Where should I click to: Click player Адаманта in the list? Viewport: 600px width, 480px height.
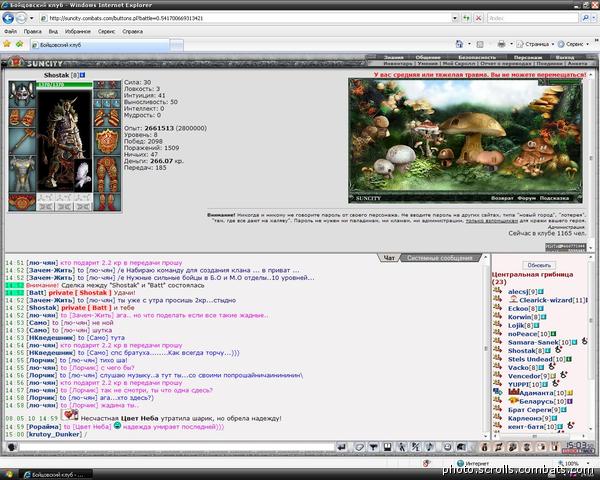click(x=536, y=393)
